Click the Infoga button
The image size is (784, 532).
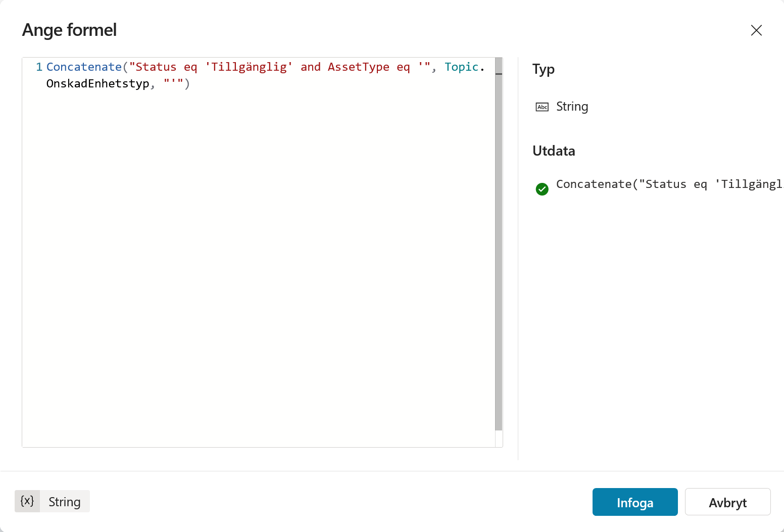(635, 502)
